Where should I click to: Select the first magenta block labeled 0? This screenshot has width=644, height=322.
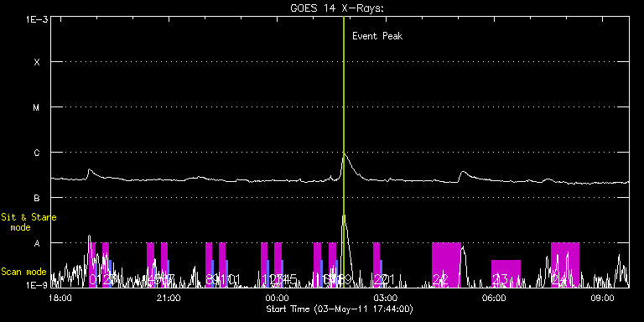point(93,265)
